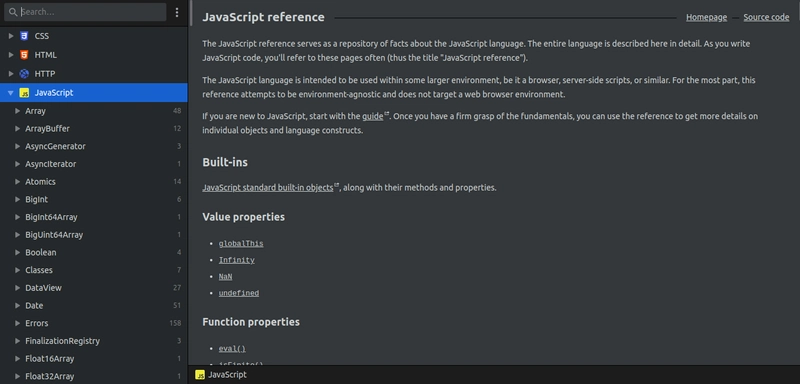Expand the Array entry arrow
The height and width of the screenshot is (384, 800).
tap(17, 111)
